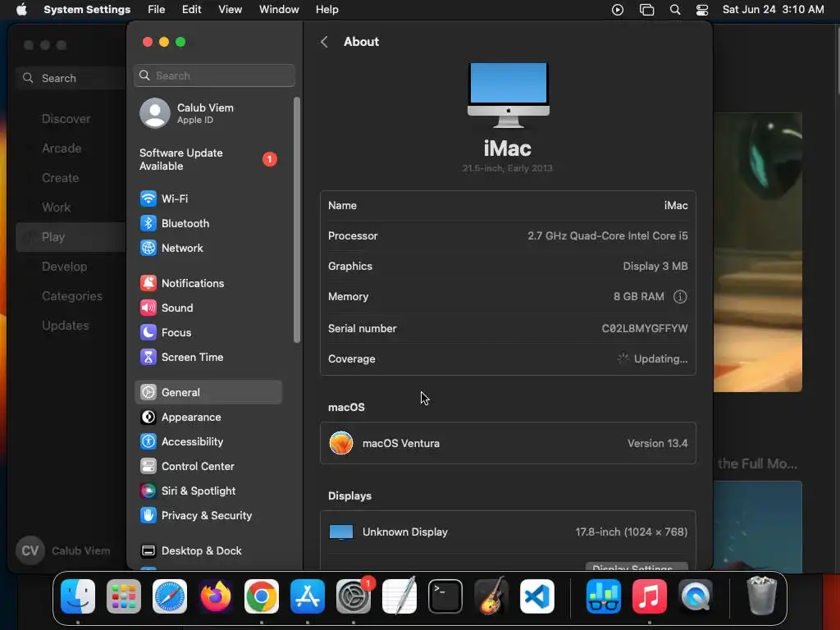
Task: Open Control Center in menu bar
Action: click(x=702, y=10)
